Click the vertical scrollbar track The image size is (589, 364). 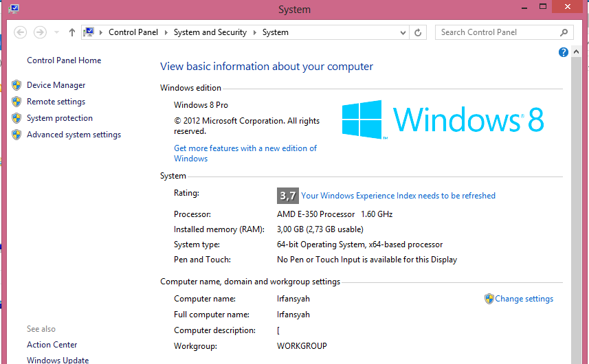tap(576, 210)
